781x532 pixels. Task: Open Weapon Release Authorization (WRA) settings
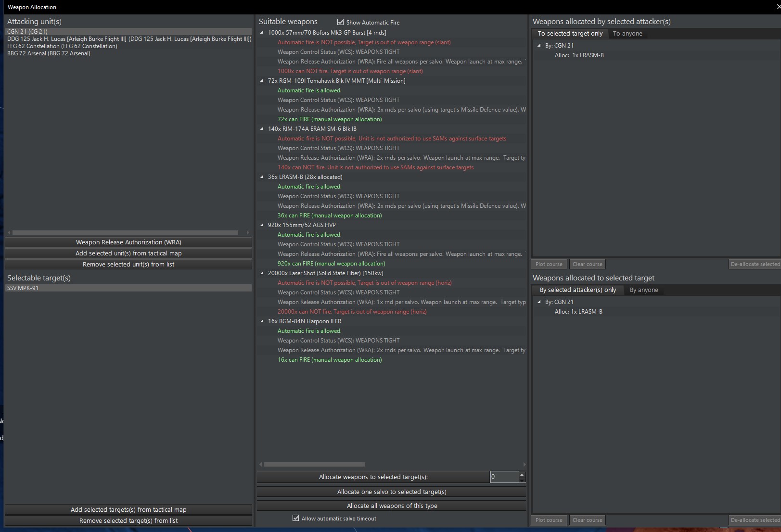click(128, 242)
